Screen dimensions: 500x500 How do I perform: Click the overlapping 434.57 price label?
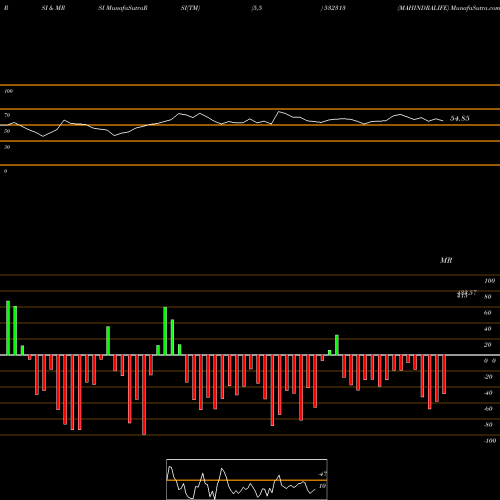coord(467,293)
